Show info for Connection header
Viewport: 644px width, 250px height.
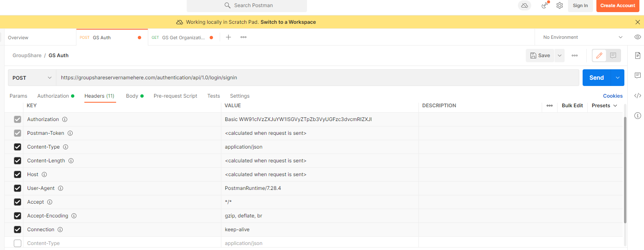[60, 230]
